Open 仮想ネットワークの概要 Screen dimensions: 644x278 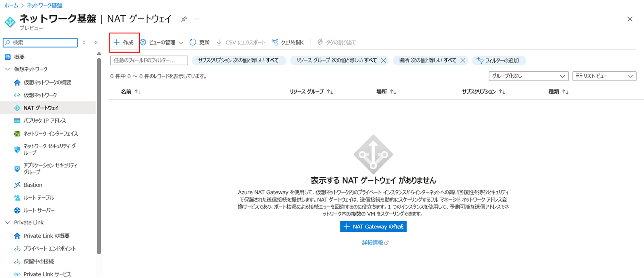pos(47,82)
